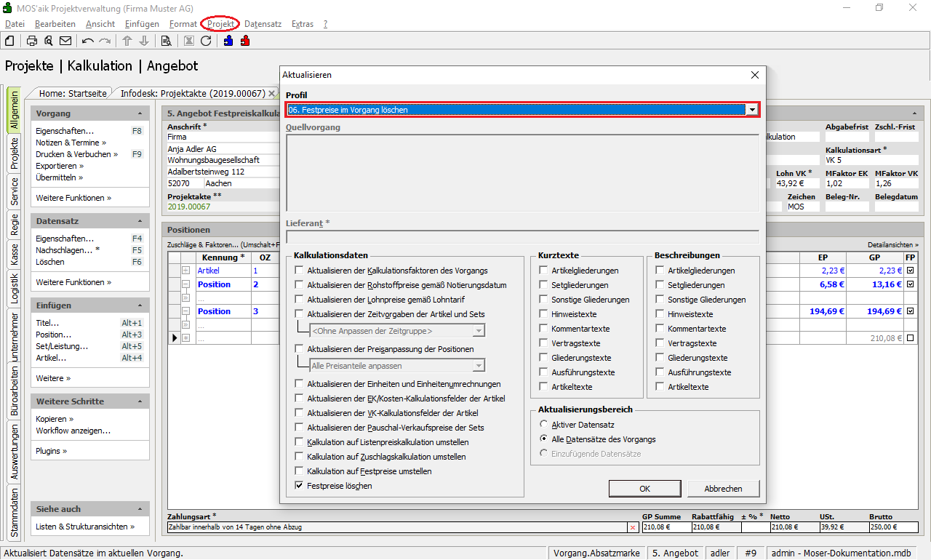
Task: Click the print icon in the toolbar
Action: (x=32, y=41)
